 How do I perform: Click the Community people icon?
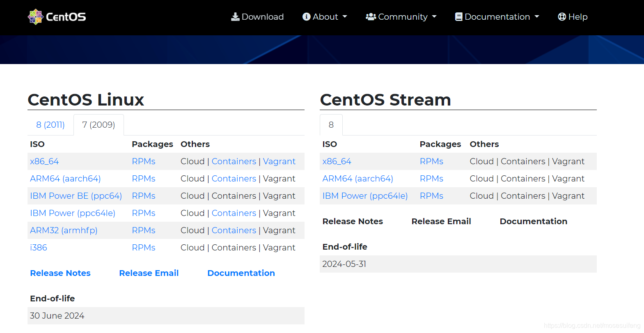pyautogui.click(x=371, y=17)
